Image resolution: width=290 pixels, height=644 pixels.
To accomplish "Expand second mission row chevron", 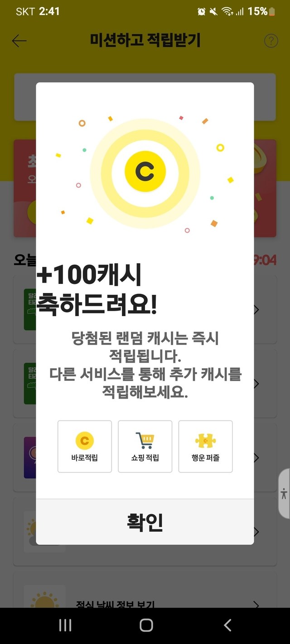I will tap(256, 384).
